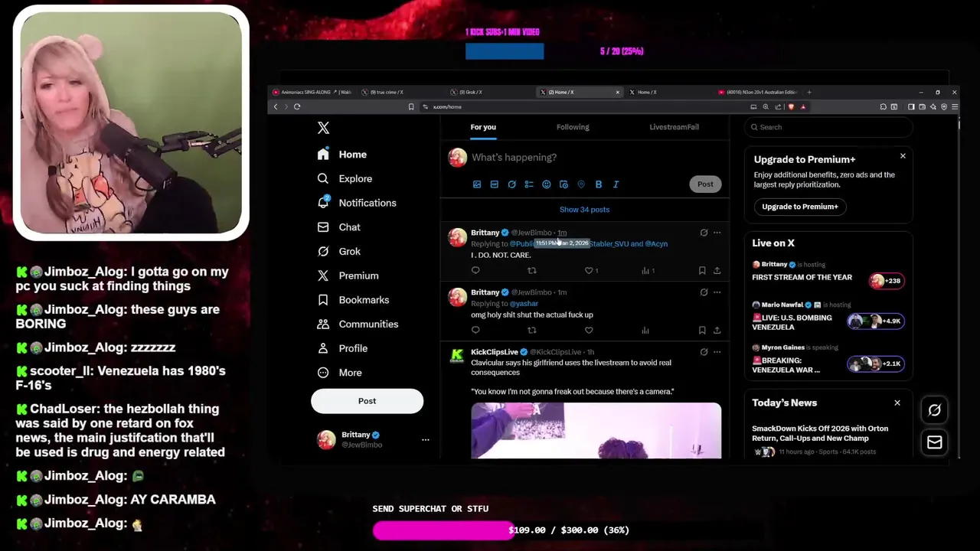This screenshot has width=980, height=551.
Task: Open Grok from the sidebar
Action: [x=338, y=251]
